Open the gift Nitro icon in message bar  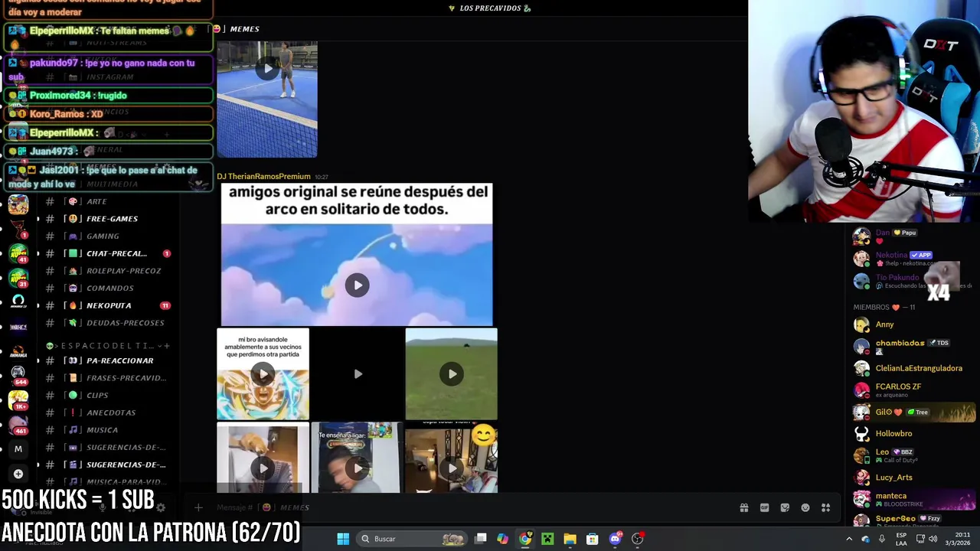(x=743, y=507)
